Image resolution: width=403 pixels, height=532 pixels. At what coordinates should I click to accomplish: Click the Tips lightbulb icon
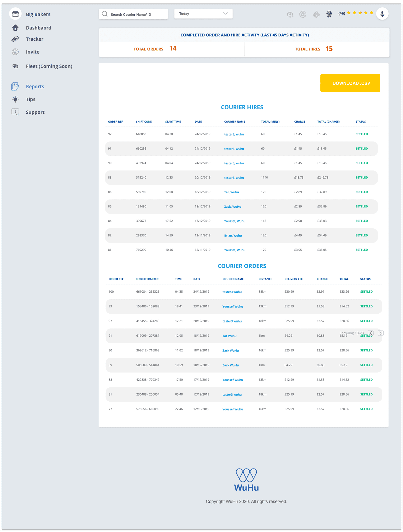click(x=15, y=99)
